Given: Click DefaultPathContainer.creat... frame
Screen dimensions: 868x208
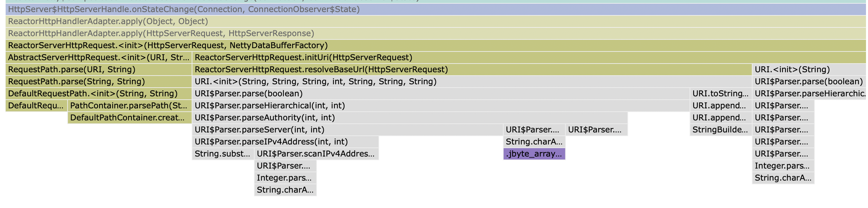Looking at the screenshot, I should (130, 118).
